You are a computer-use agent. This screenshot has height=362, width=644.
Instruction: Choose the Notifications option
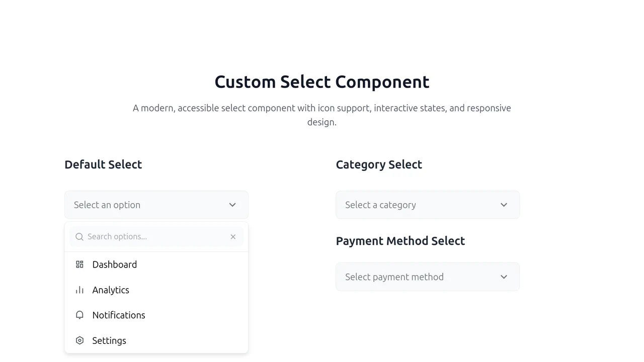[156, 315]
